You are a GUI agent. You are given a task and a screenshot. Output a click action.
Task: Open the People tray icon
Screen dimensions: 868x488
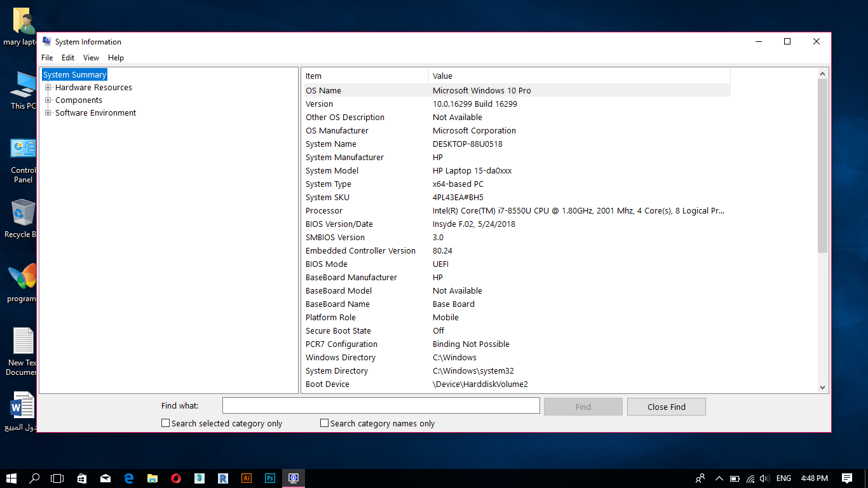700,478
